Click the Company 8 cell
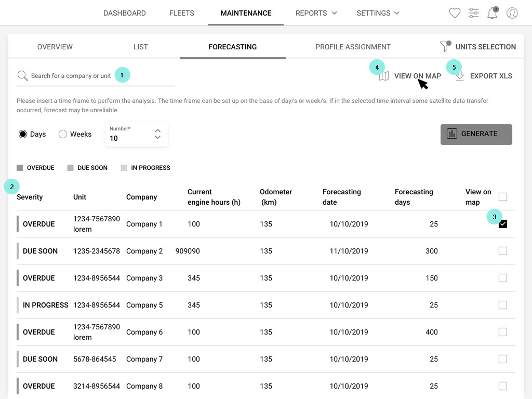Viewport: 532px width, 399px height. tap(144, 386)
